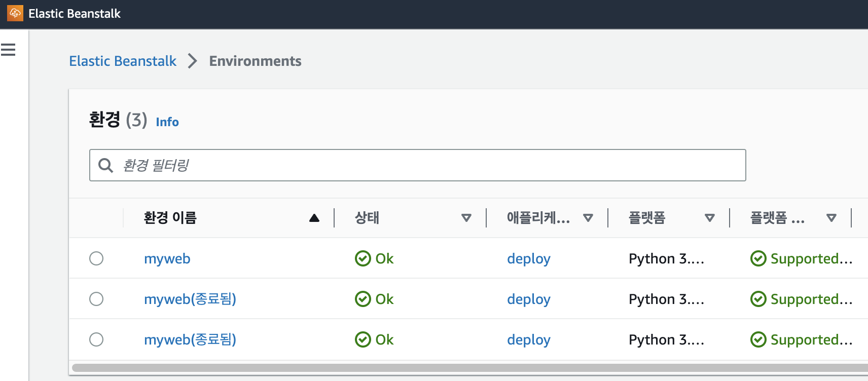This screenshot has width=868, height=381.
Task: Click the horizontal scrollbar under the table
Action: point(470,368)
